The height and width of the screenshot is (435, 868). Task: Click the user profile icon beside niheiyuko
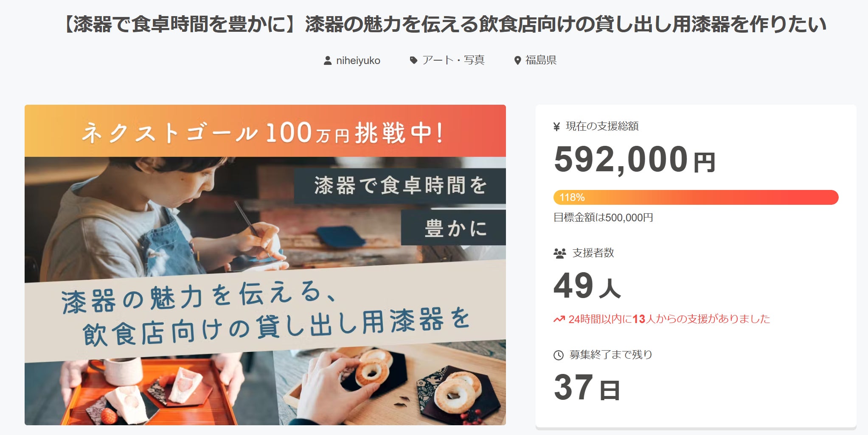pyautogui.click(x=328, y=61)
